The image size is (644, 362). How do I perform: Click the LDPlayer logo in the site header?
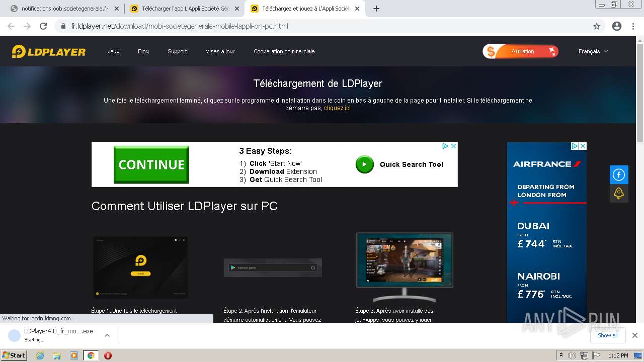[x=49, y=51]
